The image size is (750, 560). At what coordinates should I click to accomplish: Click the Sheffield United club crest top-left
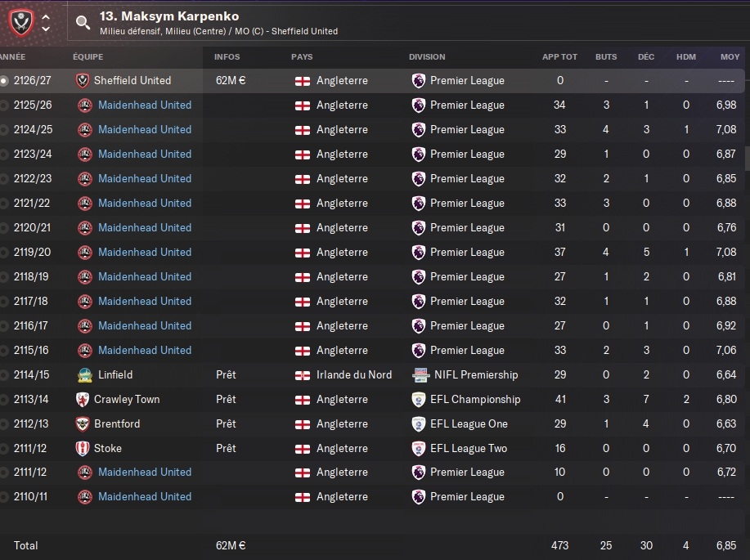pos(20,22)
